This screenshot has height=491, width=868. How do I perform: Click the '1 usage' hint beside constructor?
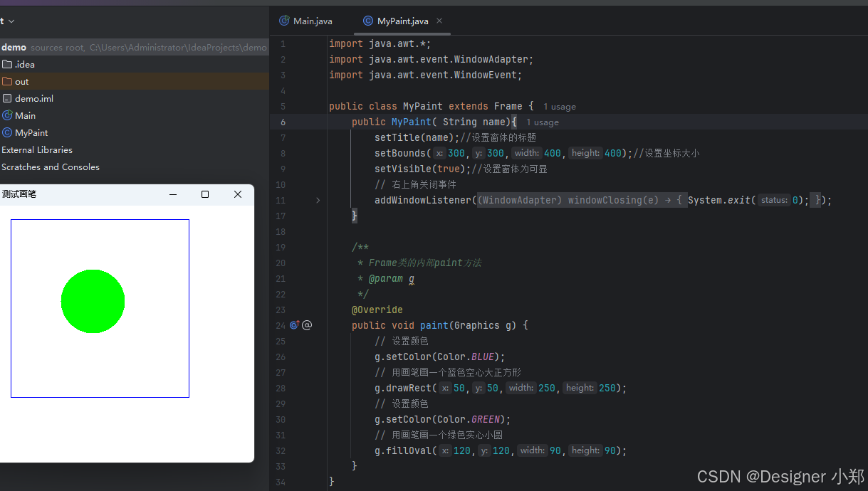click(543, 122)
